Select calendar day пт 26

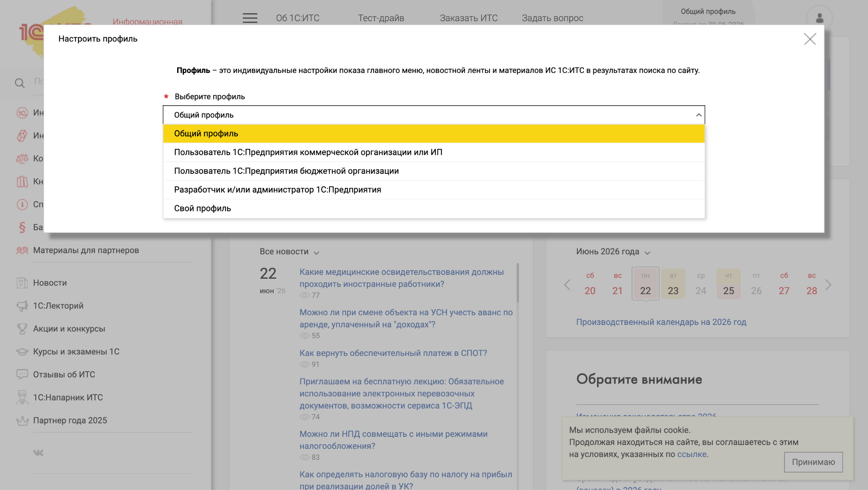coord(757,284)
